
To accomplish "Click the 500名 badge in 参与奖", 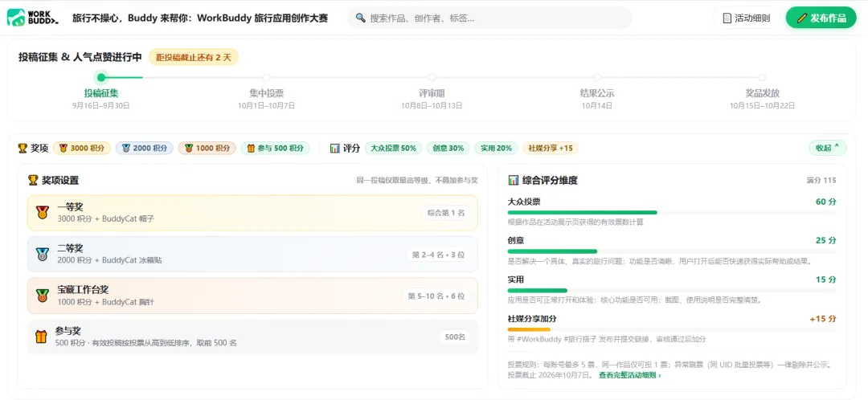I will 455,337.
